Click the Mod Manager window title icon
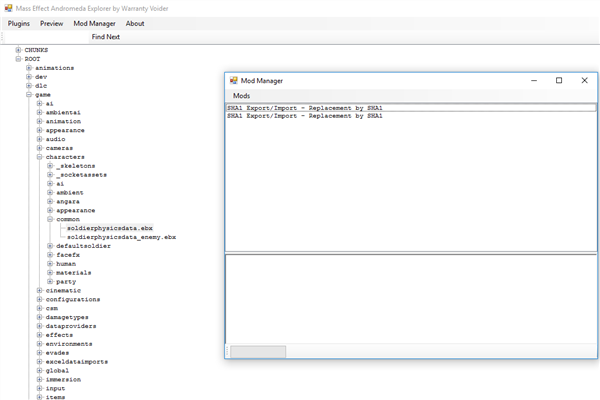Screen dimensions: 600x400 pos(233,80)
